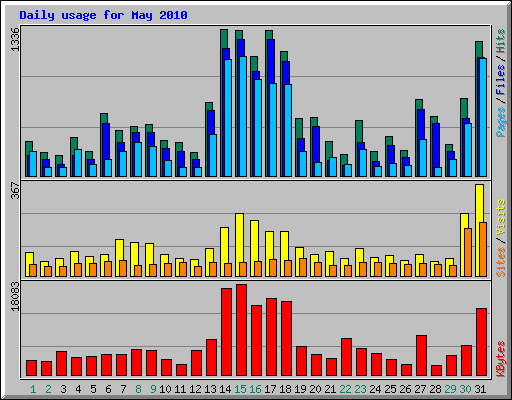
Task: Click the red KBytes bar for day 22
Action: 347,357
